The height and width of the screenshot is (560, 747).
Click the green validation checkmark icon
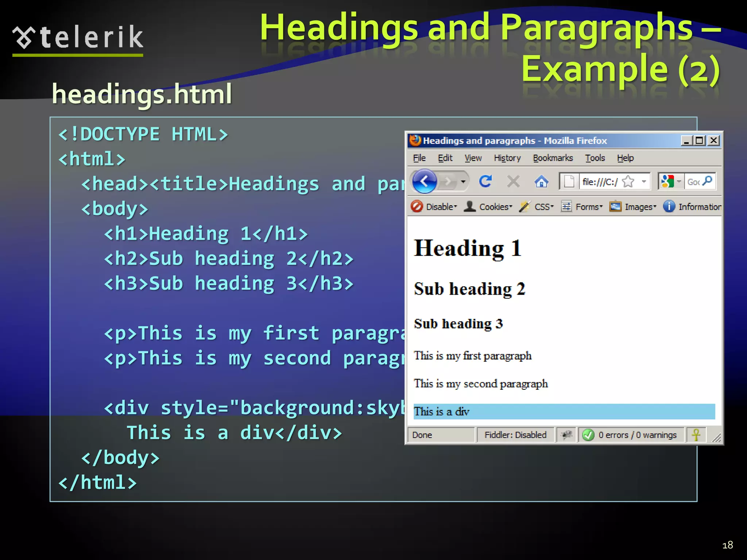tap(588, 435)
